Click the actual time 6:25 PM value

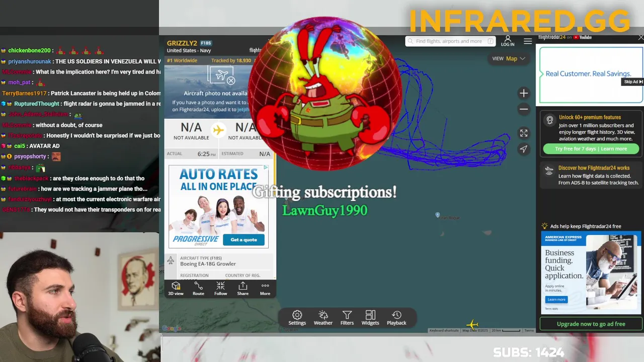(207, 154)
